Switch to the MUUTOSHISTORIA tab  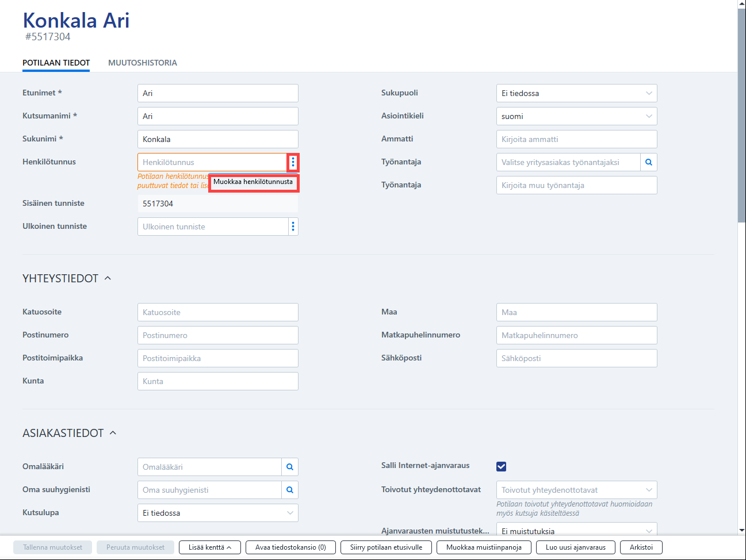143,63
